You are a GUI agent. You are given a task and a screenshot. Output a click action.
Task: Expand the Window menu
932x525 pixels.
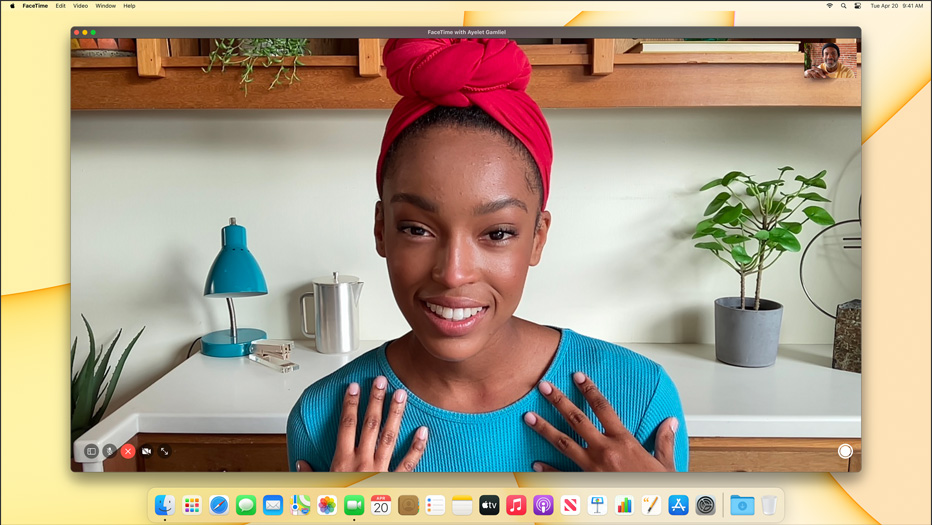click(x=105, y=6)
